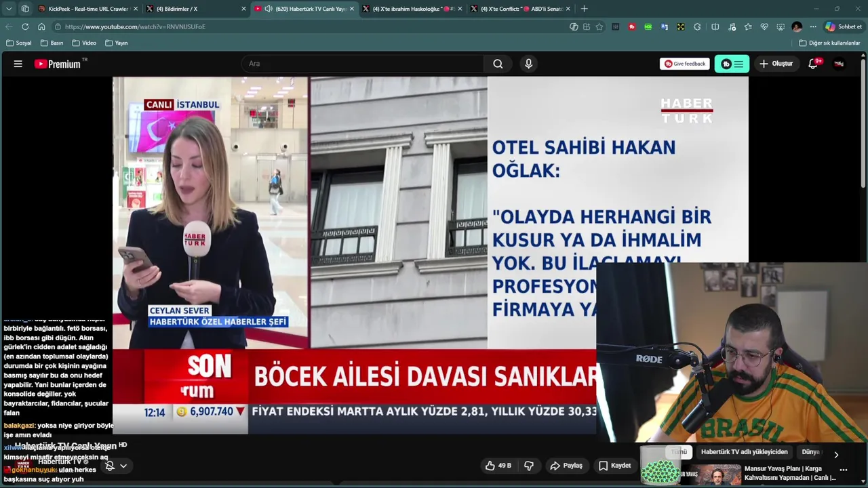Add page to favorites star
Viewport: 868px width, 488px height.
click(x=599, y=26)
